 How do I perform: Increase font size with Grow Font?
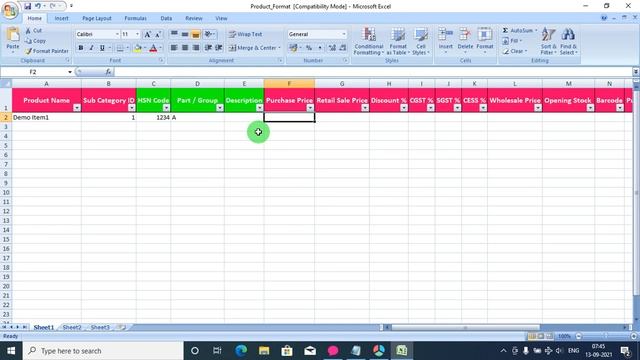tap(147, 34)
